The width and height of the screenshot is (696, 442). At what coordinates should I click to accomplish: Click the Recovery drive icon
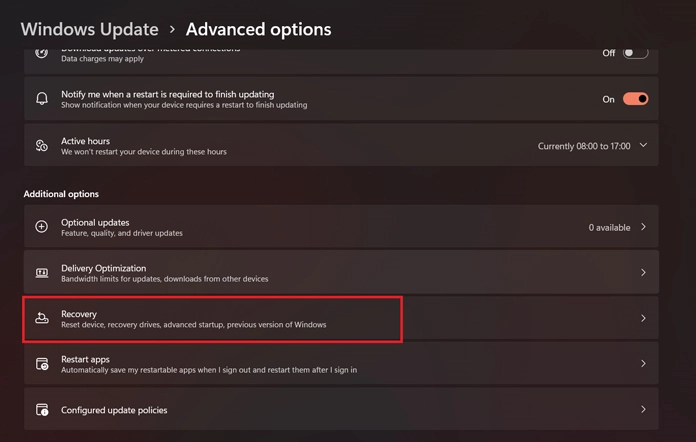click(42, 319)
